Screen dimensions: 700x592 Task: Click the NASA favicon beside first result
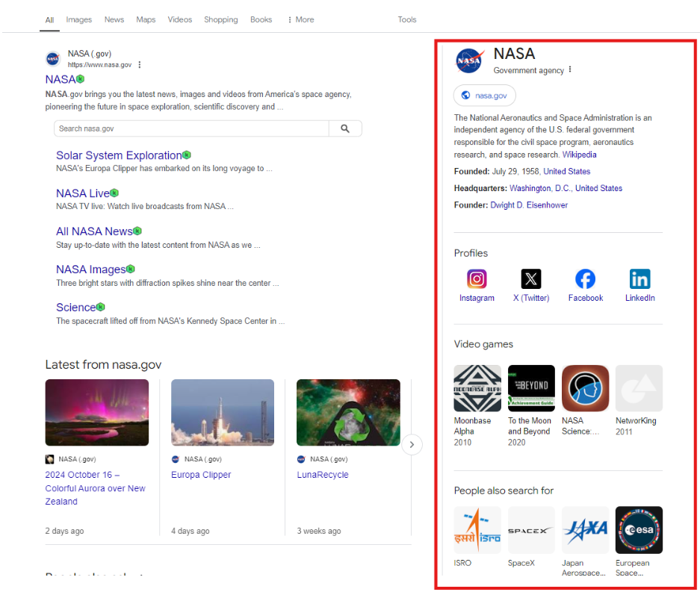pos(53,58)
